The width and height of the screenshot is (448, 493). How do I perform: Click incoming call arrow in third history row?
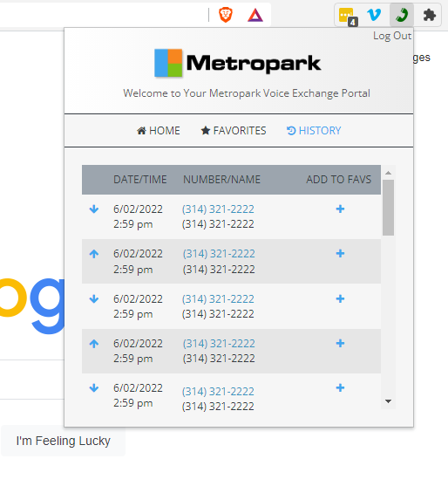pos(94,299)
